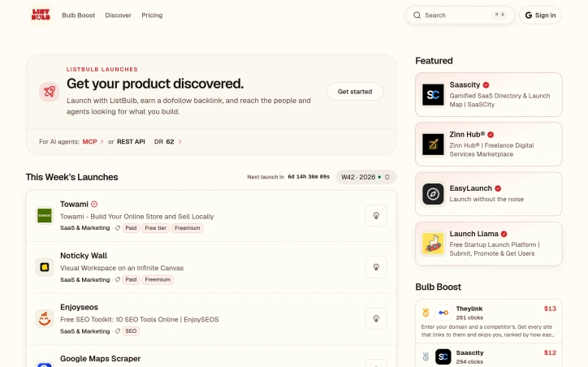This screenshot has height=367, width=588.
Task: Open the Theylink Bulb Boost entry
Action: 489,322
